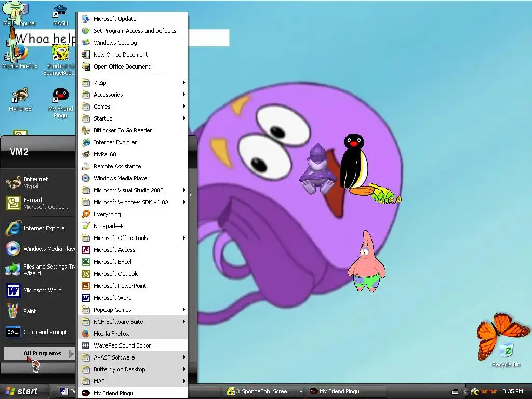Select My Friend Pingu desktop icon
Screen dimensions: 532x399
coord(60,103)
